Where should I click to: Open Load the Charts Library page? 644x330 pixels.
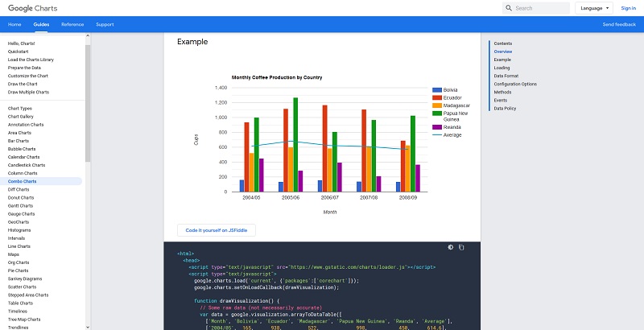31,60
